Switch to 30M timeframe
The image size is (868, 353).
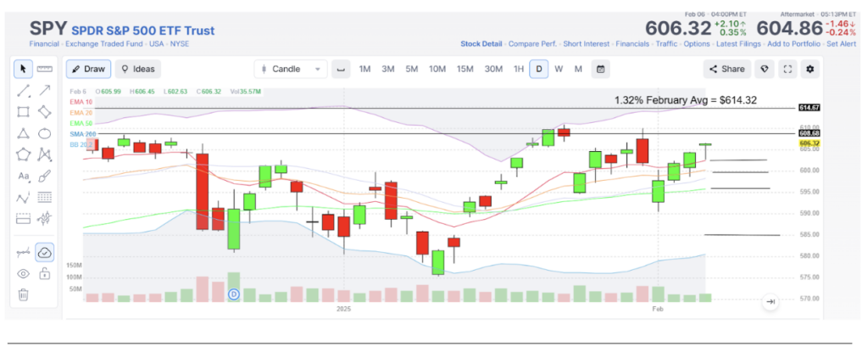(x=493, y=70)
